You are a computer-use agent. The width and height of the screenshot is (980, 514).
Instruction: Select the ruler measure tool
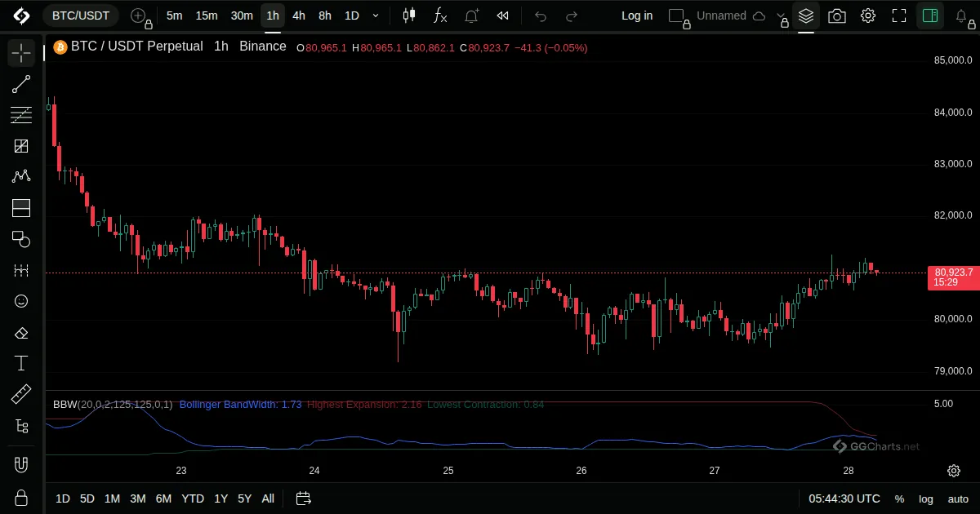pos(21,395)
